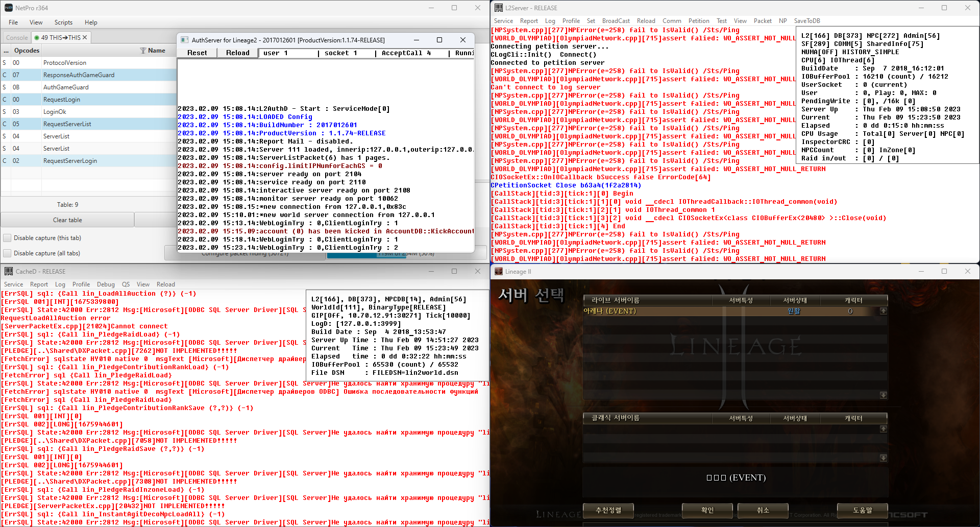Click the '...' column header in the NetPro packet table
This screenshot has height=527, width=980.
click(x=6, y=51)
